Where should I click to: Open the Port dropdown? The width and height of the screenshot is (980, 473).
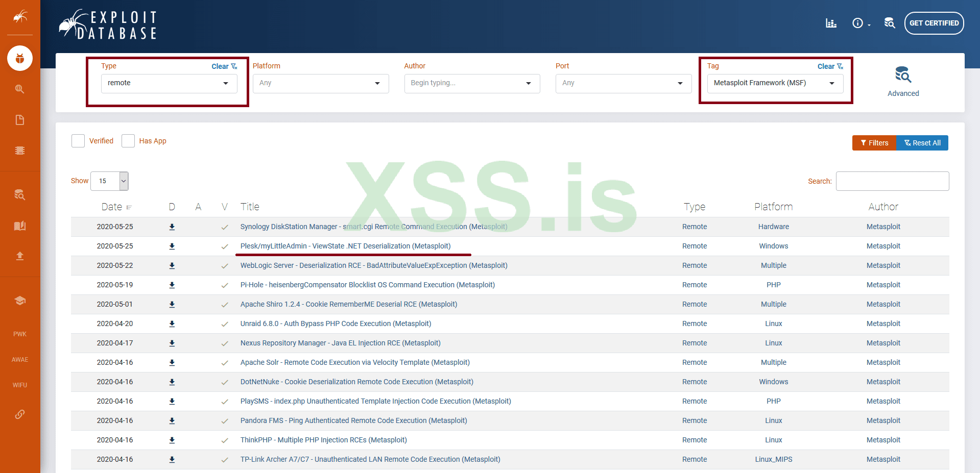click(x=624, y=83)
